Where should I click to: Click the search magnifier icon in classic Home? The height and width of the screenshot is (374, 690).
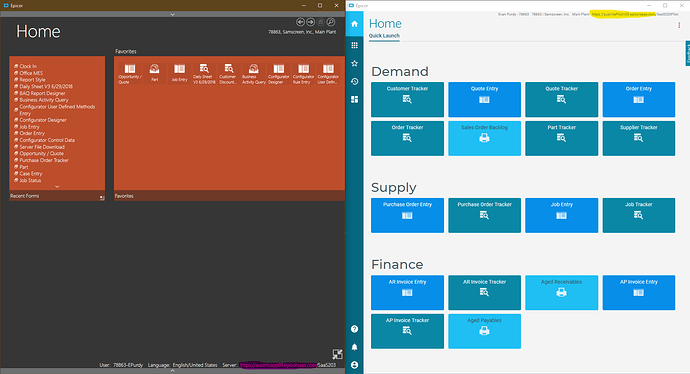tap(331, 22)
